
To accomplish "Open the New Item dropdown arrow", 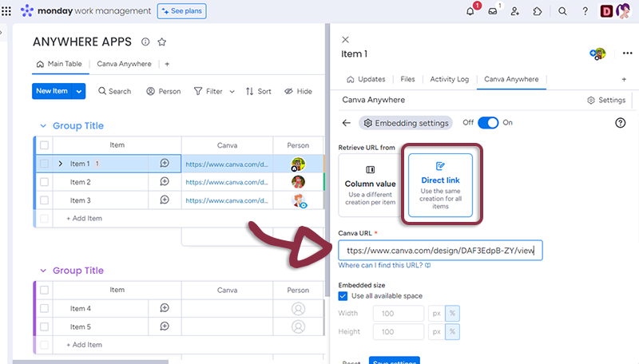I will pyautogui.click(x=79, y=91).
